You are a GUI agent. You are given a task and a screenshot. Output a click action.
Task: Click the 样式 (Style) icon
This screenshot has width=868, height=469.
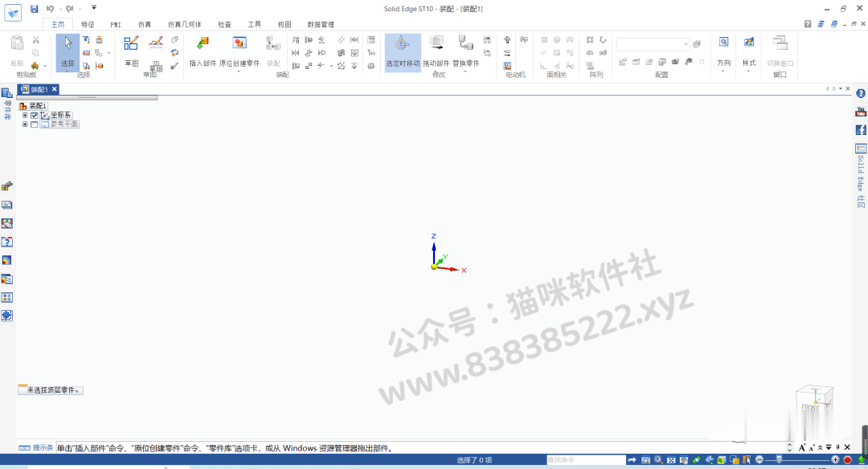(x=749, y=43)
